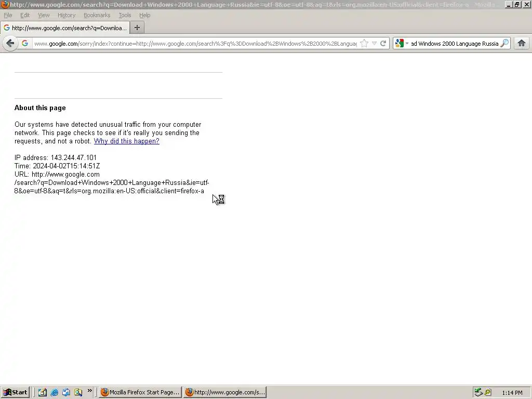Click the Show Desktop quick launch icon
Viewport: 532px width, 399px height.
[43, 392]
